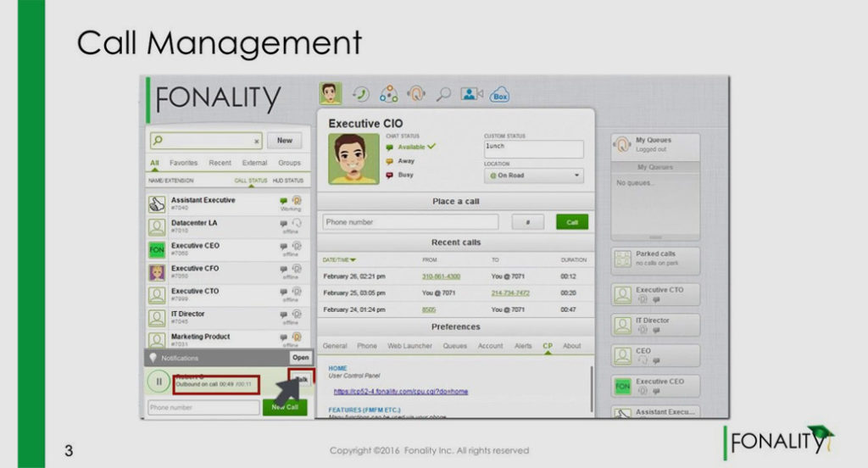Click the green Call button
Viewport: 868px width, 468px height.
(572, 222)
